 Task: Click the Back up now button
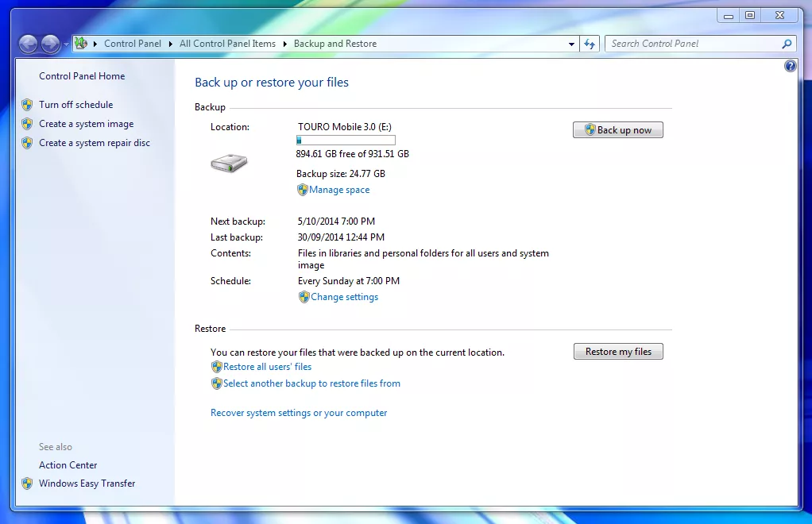pyautogui.click(x=617, y=129)
